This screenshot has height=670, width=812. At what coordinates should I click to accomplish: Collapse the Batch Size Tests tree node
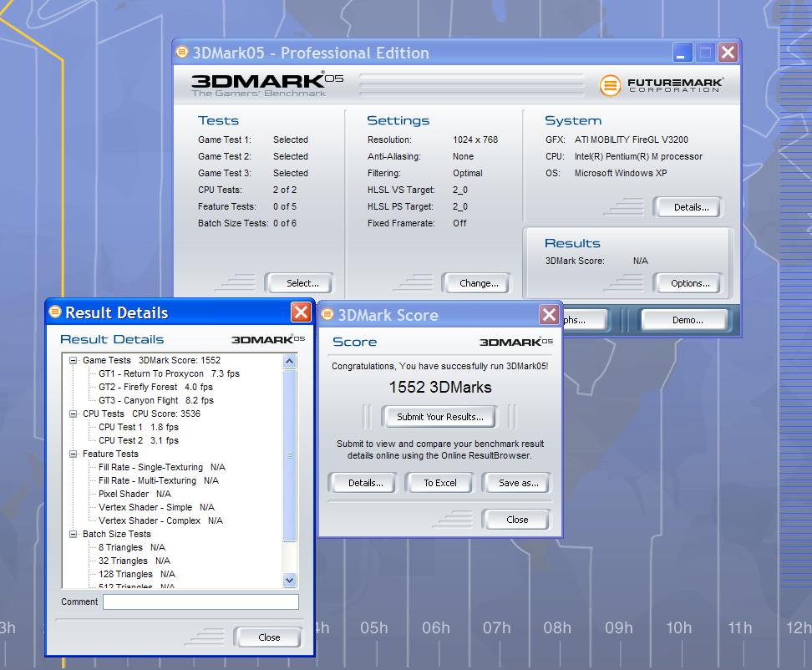73,535
